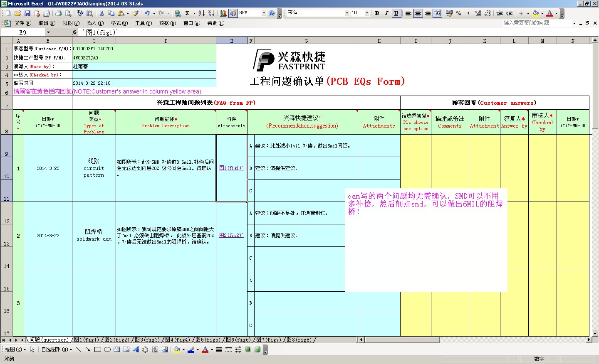Open the 绘图 (Draw) menu dropdown
The image size is (599, 364).
coord(15,349)
